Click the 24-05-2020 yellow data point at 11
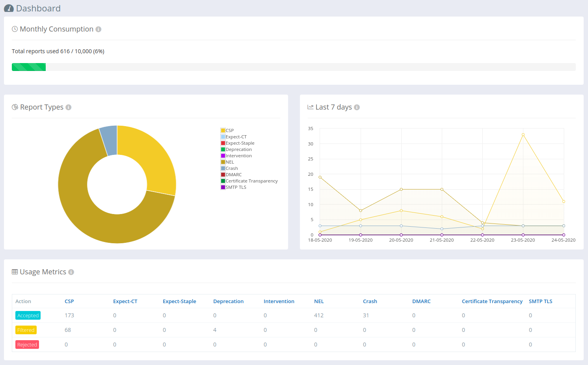 pos(564,201)
